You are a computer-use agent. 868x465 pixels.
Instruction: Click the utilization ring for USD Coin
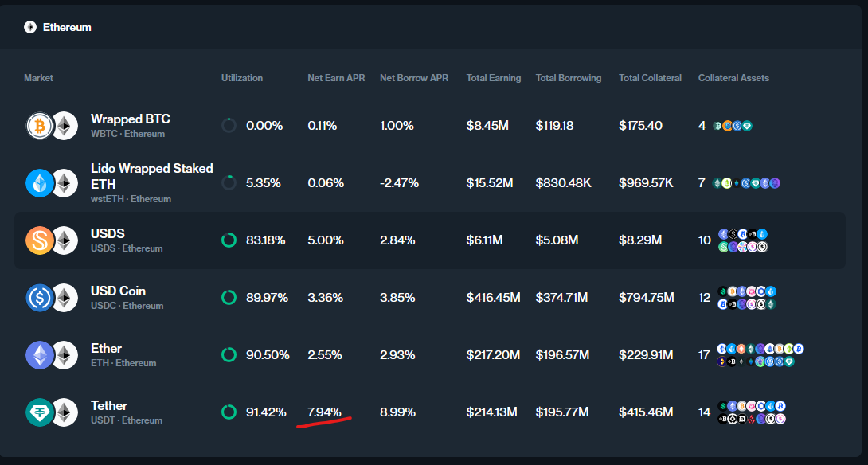coord(229,297)
